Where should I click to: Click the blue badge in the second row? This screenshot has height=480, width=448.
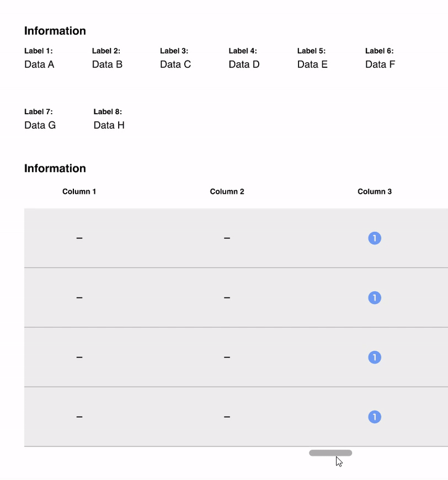pyautogui.click(x=375, y=297)
